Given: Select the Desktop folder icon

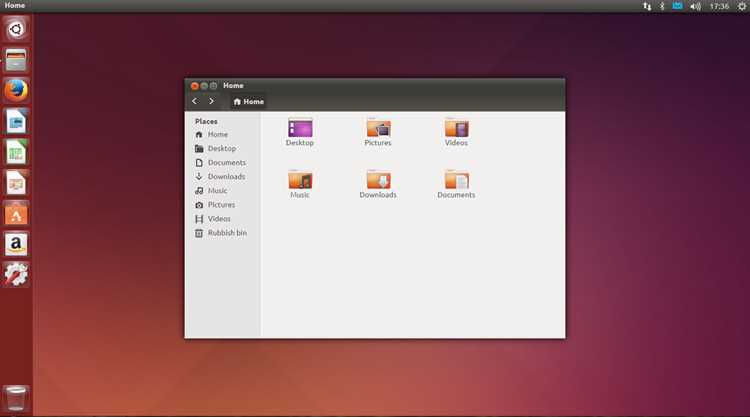Looking at the screenshot, I should pyautogui.click(x=300, y=132).
